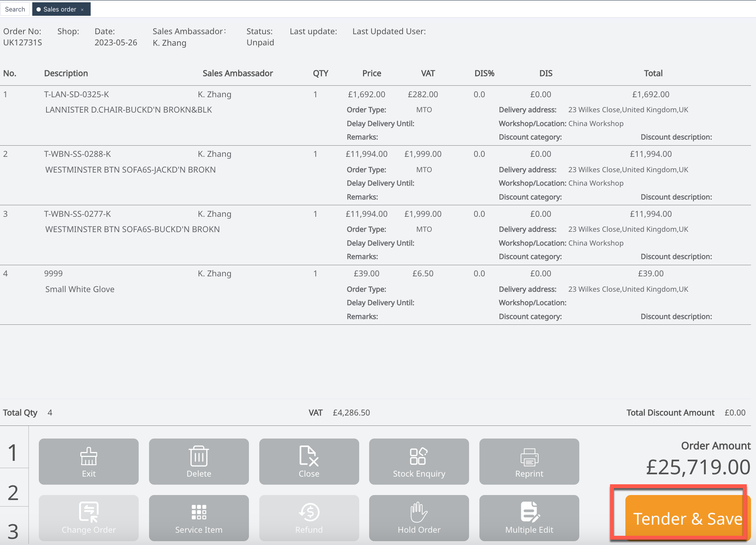This screenshot has height=545, width=756.
Task: Click the Exit broom icon button
Action: click(x=89, y=461)
